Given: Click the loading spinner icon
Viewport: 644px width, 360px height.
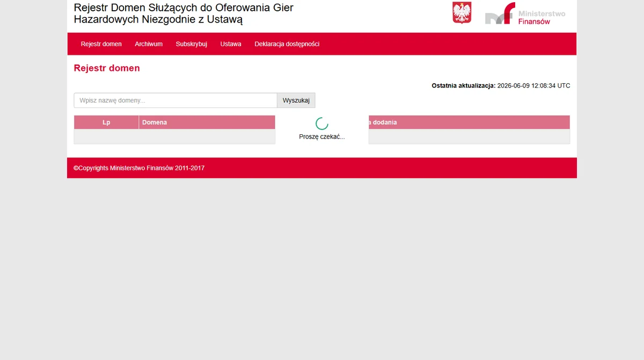Looking at the screenshot, I should [x=322, y=124].
